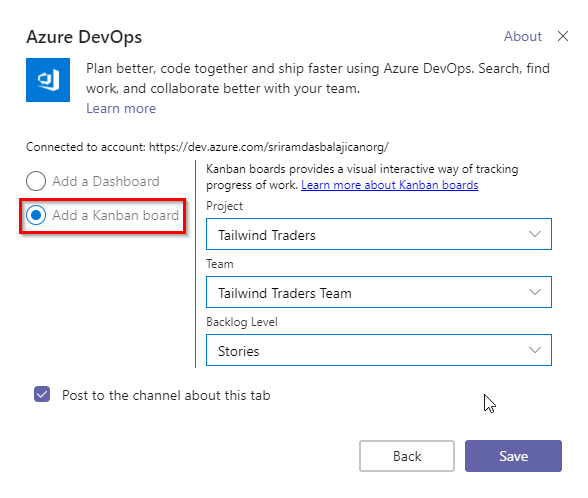Click Learn more under the description
Viewport: 588px width, 498px height.
[121, 108]
